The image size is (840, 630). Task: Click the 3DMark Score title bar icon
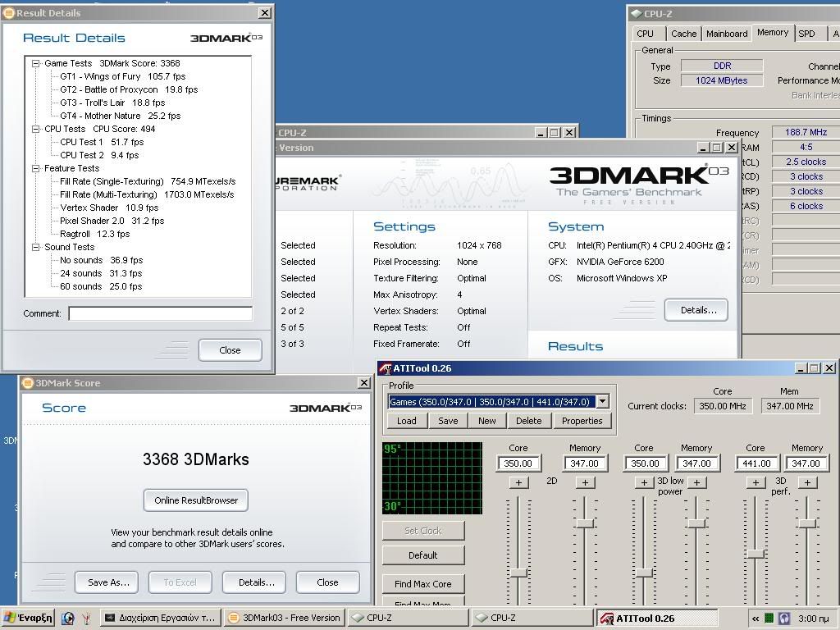coord(28,383)
